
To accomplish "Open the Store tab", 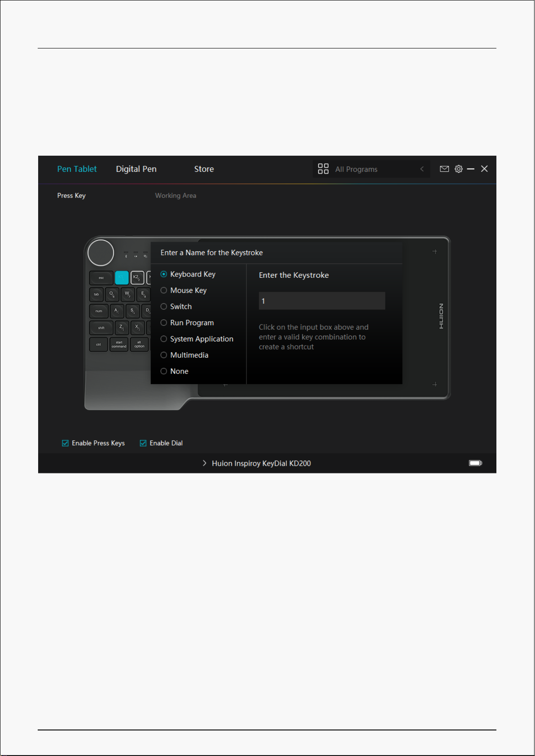I will pos(204,169).
